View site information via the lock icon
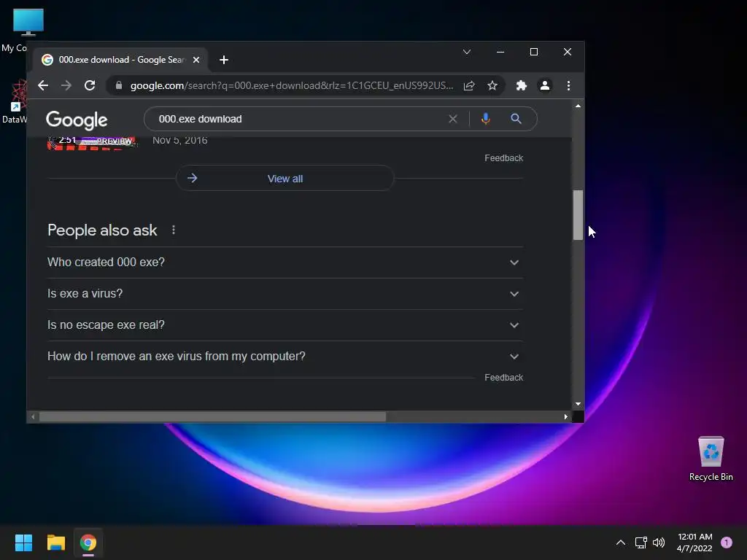This screenshot has height=560, width=747. [x=119, y=86]
